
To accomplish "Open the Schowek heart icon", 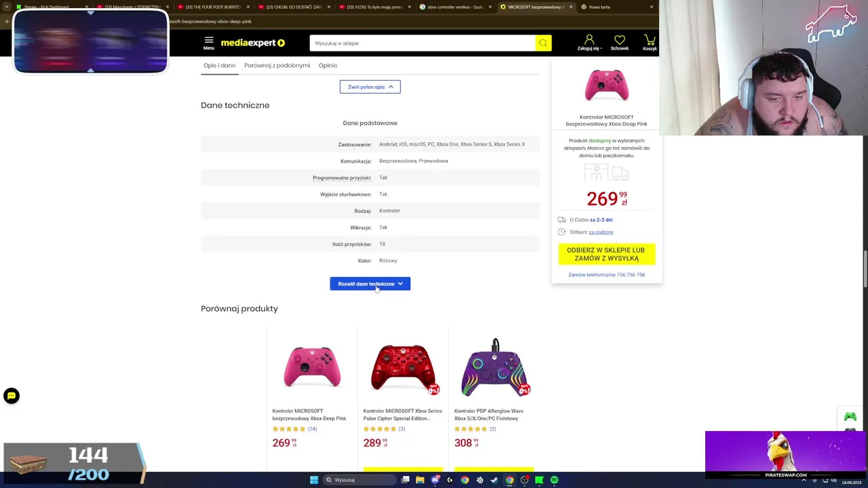I will [x=619, y=43].
